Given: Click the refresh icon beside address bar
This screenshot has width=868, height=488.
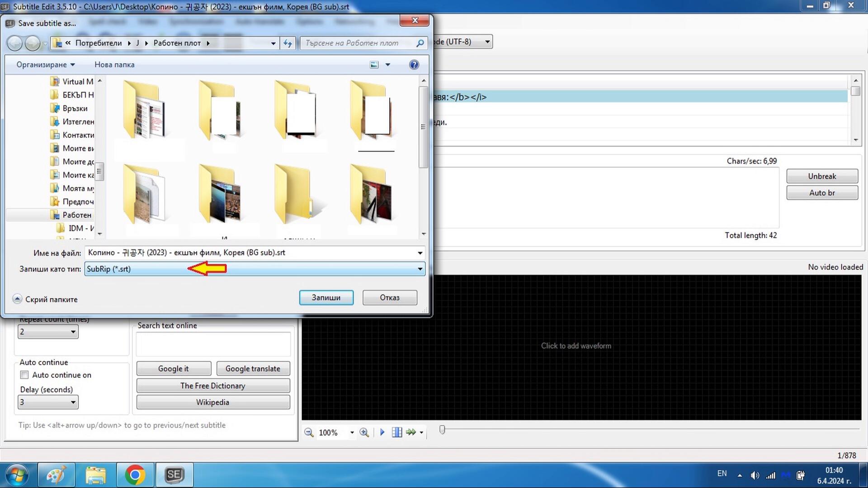Looking at the screenshot, I should pos(288,43).
